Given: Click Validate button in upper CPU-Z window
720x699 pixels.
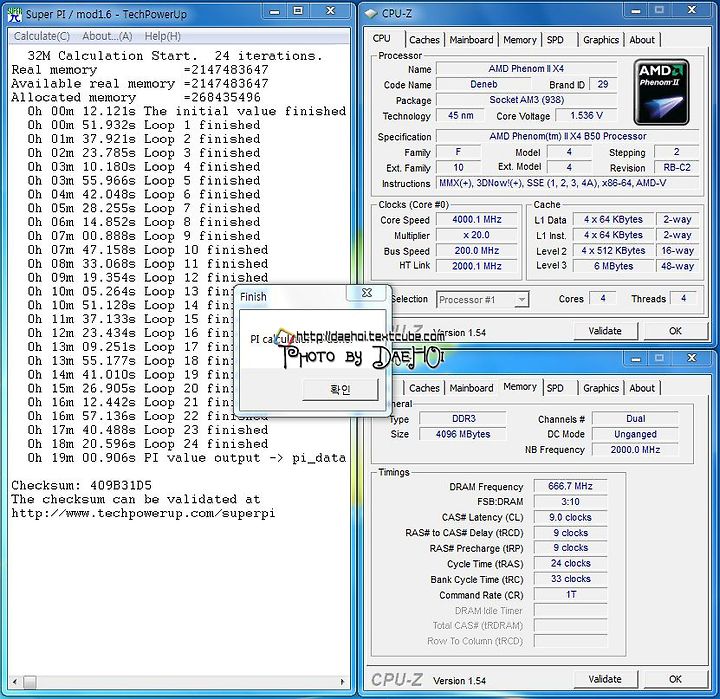Looking at the screenshot, I should tap(605, 331).
